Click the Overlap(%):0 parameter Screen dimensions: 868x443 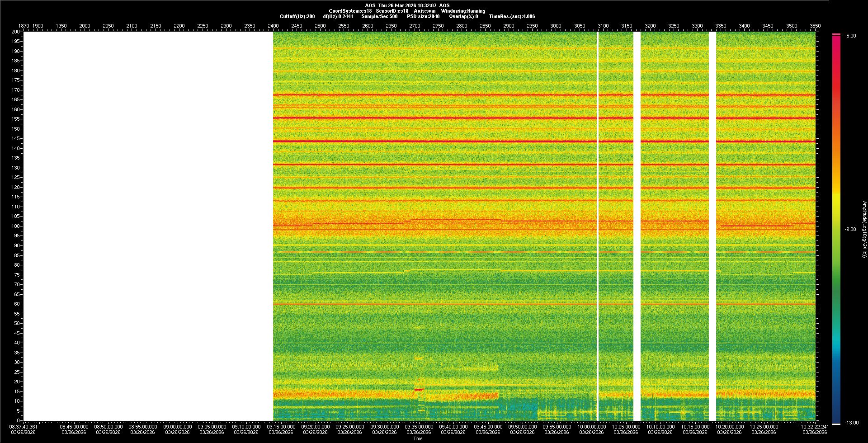tap(463, 16)
